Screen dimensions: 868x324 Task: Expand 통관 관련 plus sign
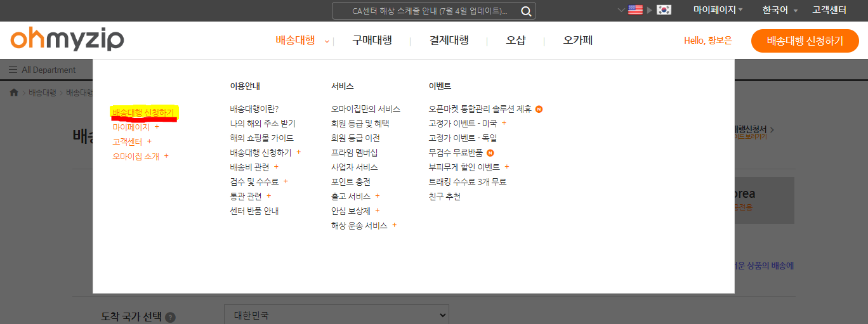pyautogui.click(x=268, y=196)
